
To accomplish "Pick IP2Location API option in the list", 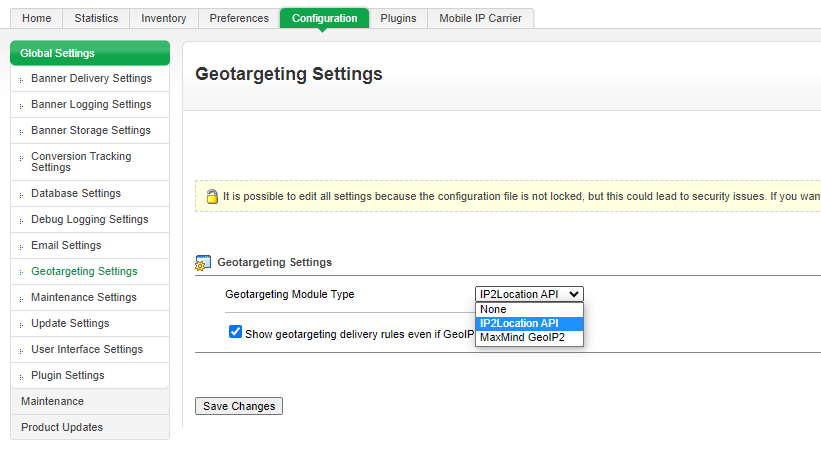I will point(519,324).
